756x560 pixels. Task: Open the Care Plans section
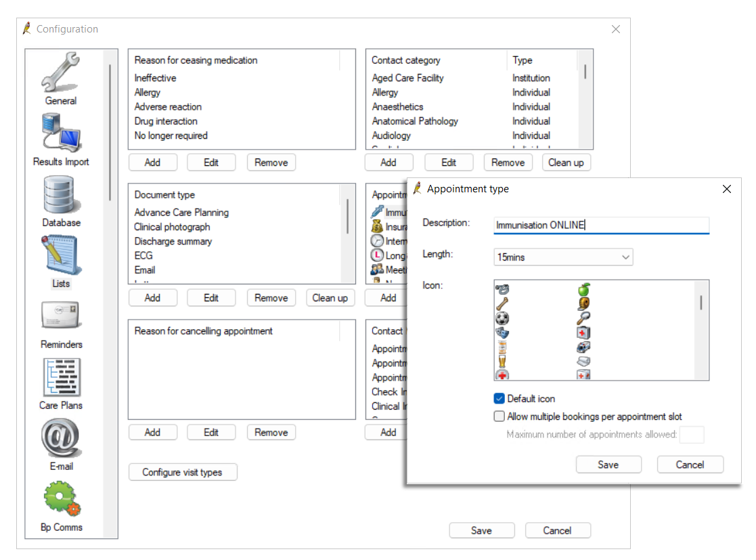point(61,384)
